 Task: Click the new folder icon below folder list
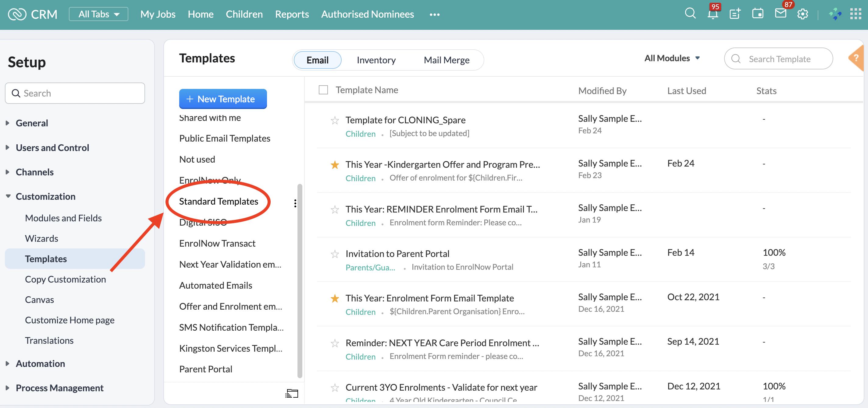click(x=292, y=393)
